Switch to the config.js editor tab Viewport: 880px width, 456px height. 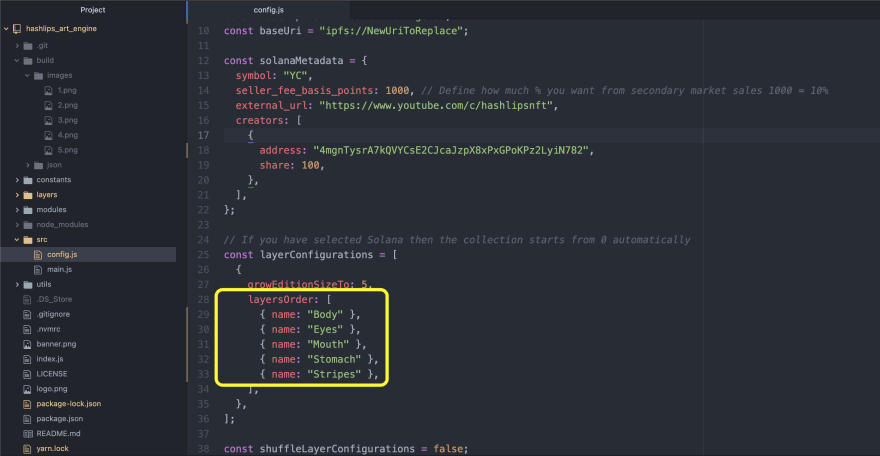coord(268,10)
